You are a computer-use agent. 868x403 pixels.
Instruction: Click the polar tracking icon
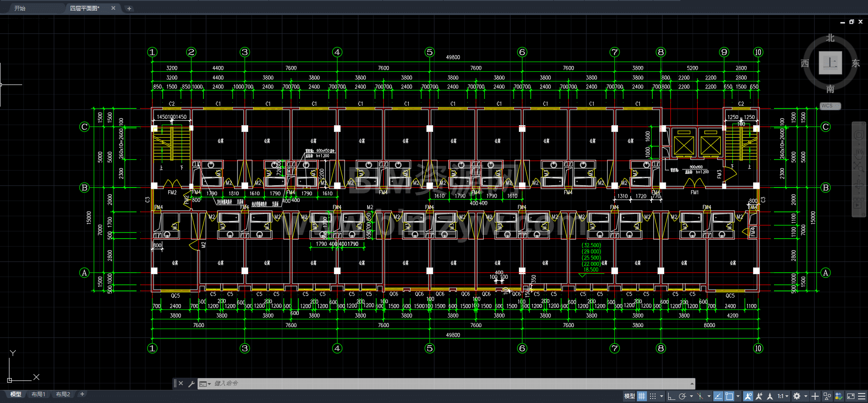click(683, 396)
